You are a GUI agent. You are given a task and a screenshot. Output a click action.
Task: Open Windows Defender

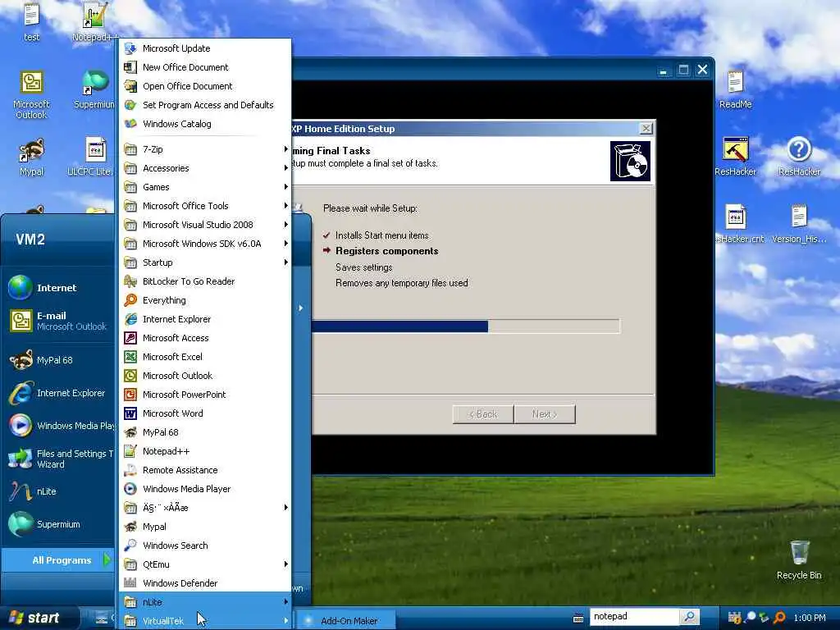(205, 583)
